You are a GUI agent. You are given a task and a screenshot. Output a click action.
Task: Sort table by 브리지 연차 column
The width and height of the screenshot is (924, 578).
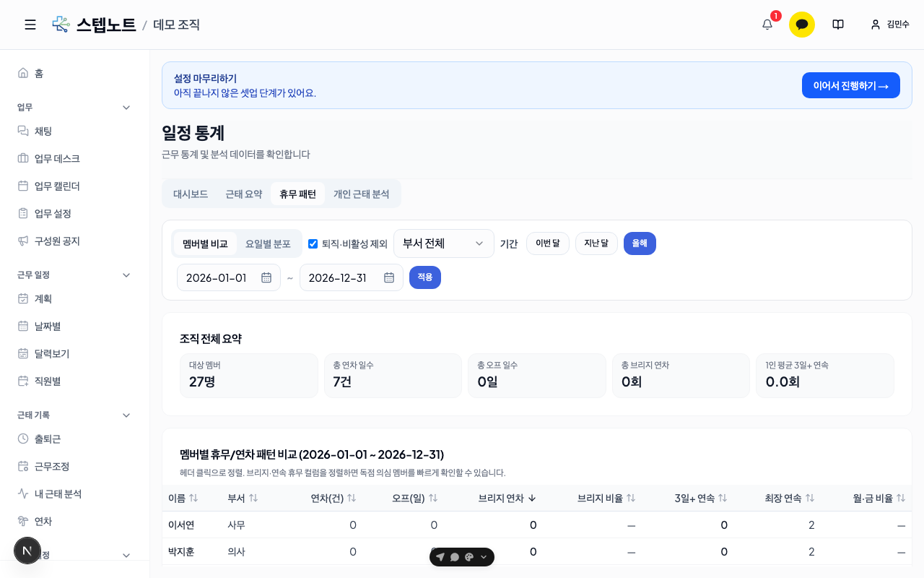click(x=507, y=498)
